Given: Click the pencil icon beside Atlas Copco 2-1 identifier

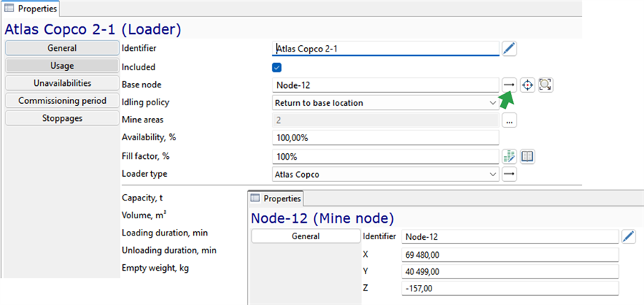Looking at the screenshot, I should tap(509, 49).
